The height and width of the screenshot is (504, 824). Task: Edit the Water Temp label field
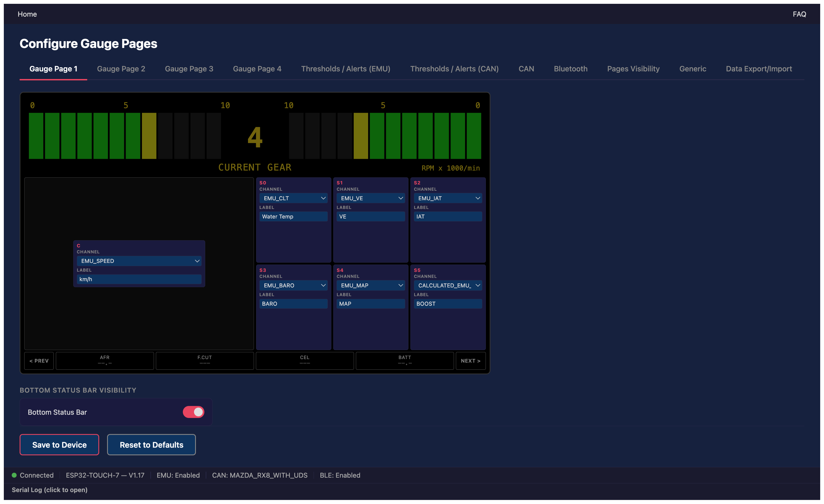point(293,216)
